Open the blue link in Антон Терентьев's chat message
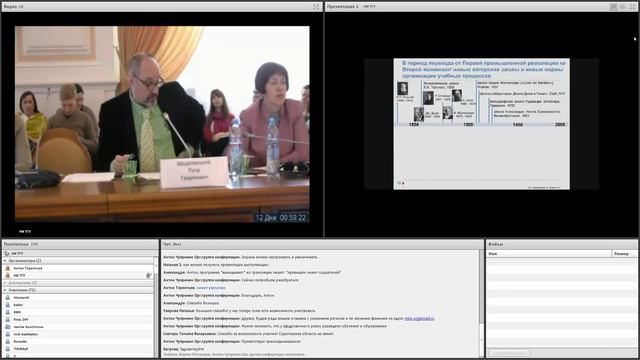Image resolution: width=640 pixels, height=360 pixels. pos(211,288)
